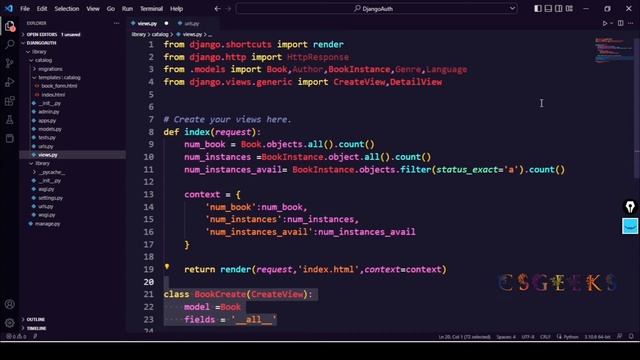Collapse the DJANGOAUTH root folder
Image resolution: width=640 pixels, height=360 pixels.
tap(42, 43)
